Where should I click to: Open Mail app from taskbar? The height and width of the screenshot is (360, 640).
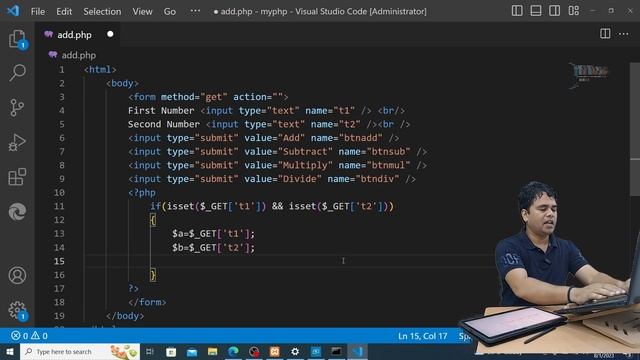pos(192,351)
